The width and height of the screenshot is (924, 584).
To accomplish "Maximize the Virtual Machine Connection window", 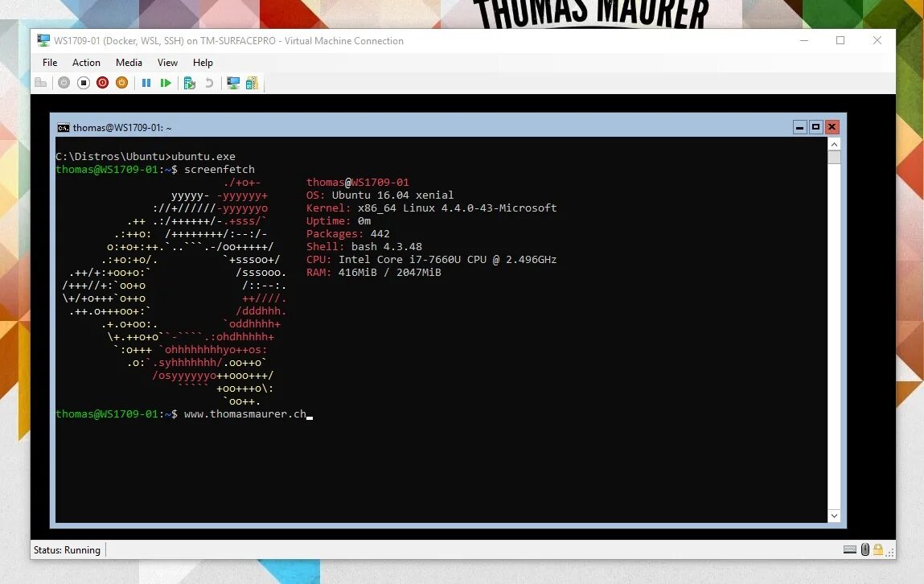I will click(840, 41).
